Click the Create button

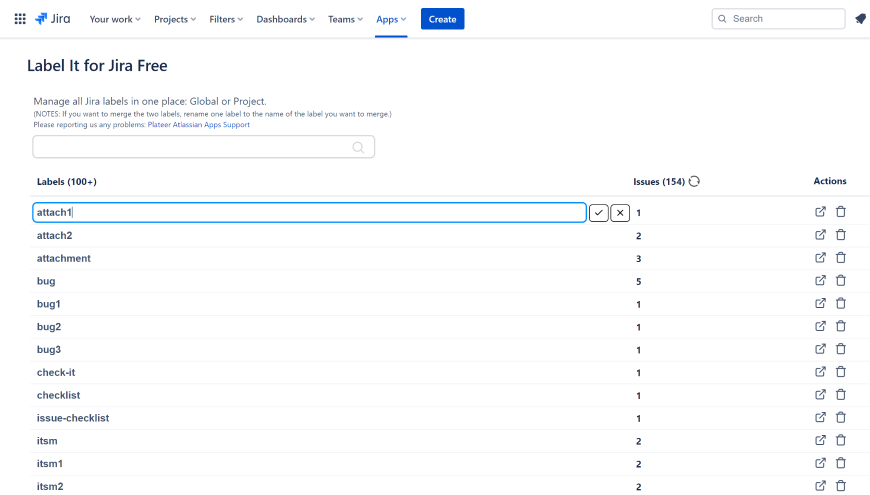pyautogui.click(x=442, y=19)
